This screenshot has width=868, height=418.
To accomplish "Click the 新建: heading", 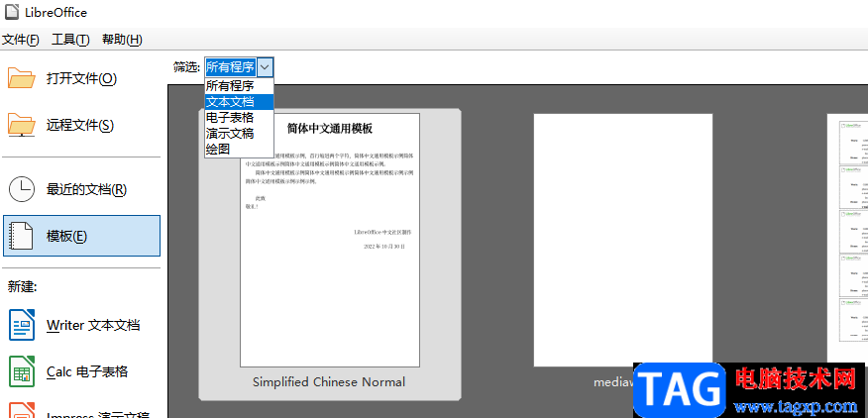I will point(22,287).
